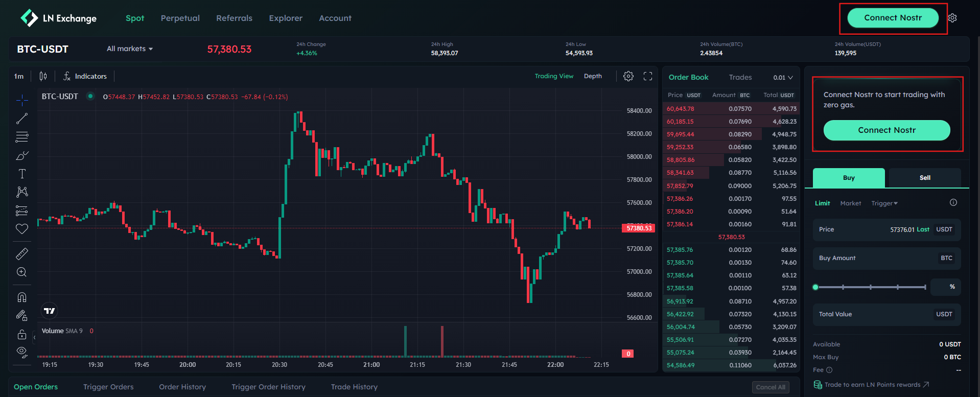Click the 54,586.49 bid price row
Image resolution: width=980 pixels, height=397 pixels.
point(731,365)
